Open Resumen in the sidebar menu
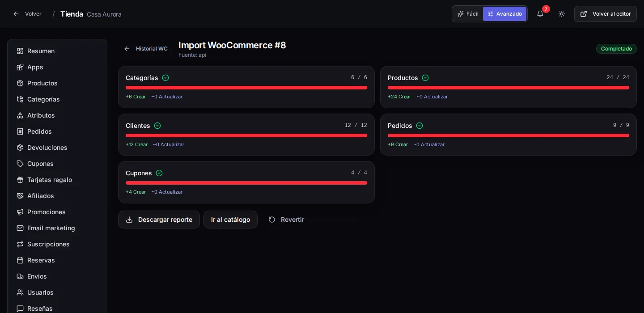This screenshot has height=313, width=644. pyautogui.click(x=57, y=51)
